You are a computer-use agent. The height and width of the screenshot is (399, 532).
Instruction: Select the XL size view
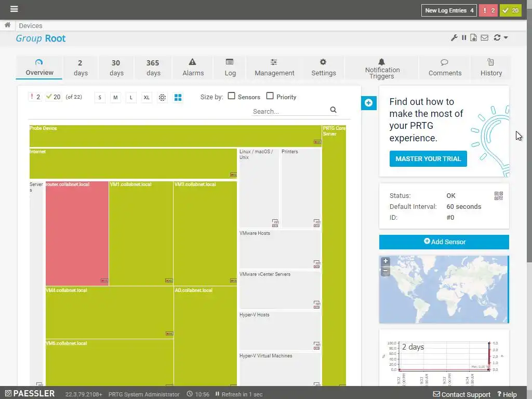[x=147, y=97]
